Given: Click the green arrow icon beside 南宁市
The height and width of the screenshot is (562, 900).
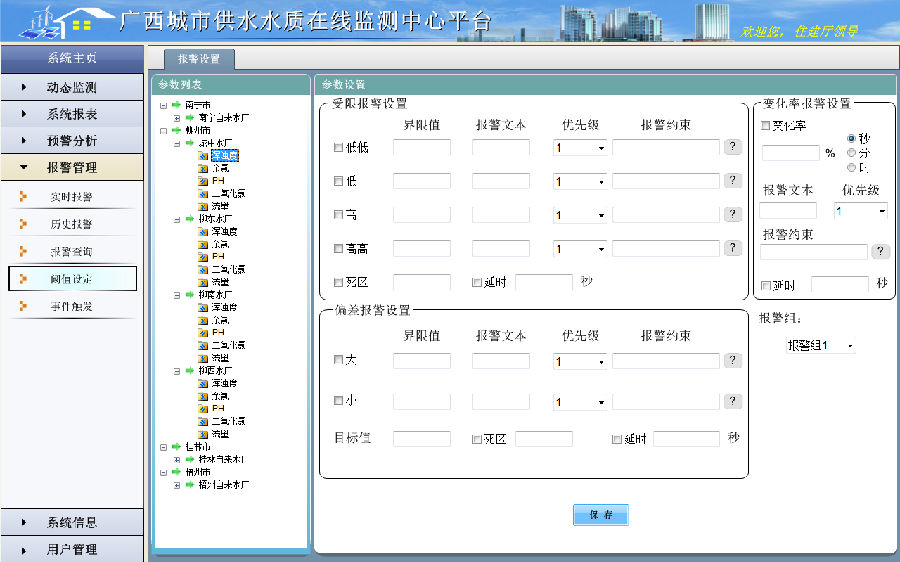Looking at the screenshot, I should 176,105.
